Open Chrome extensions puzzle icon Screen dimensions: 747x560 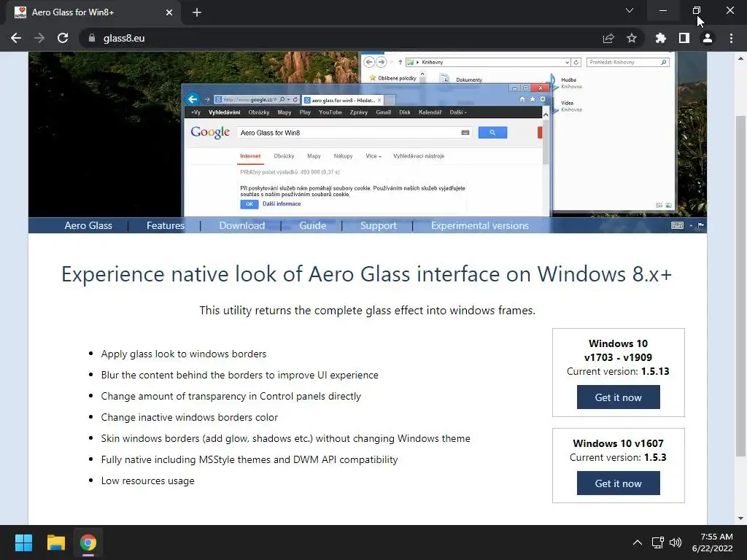tap(661, 38)
